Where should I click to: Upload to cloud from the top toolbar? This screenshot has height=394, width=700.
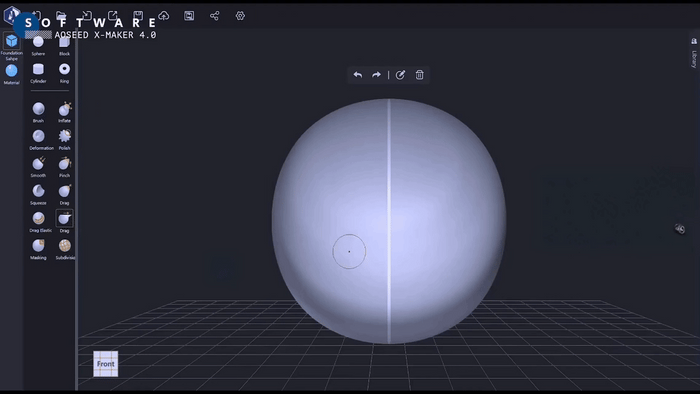pos(164,16)
